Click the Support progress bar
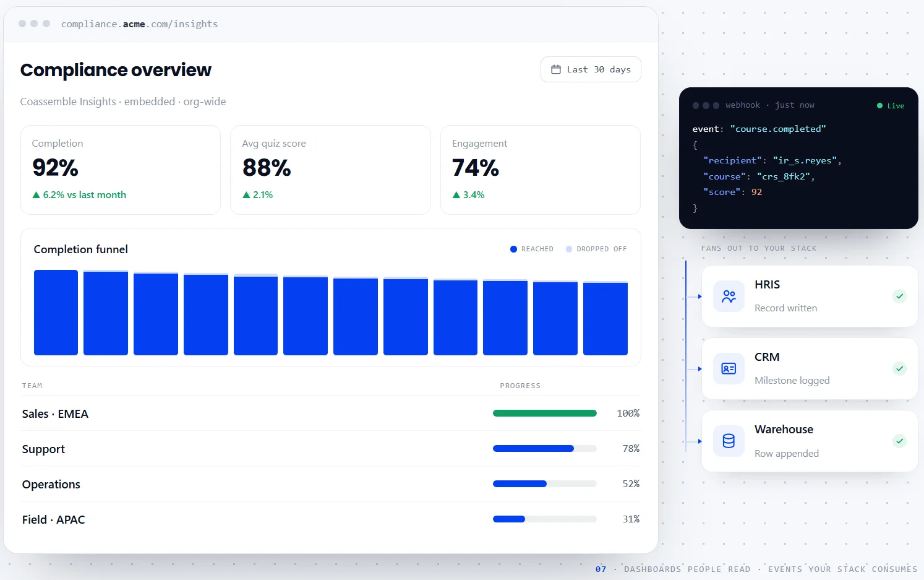This screenshot has height=580, width=924. tap(545, 448)
